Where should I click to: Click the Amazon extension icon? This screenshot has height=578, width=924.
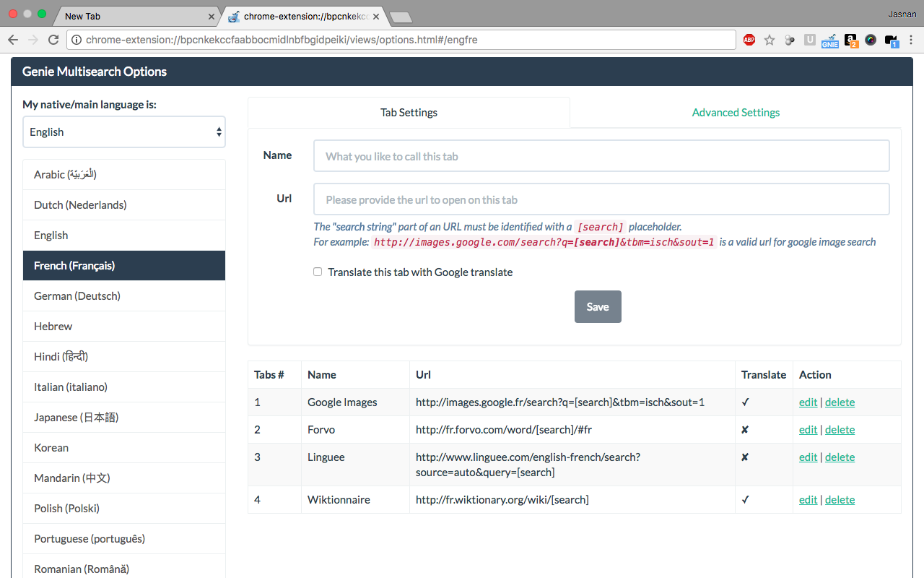(851, 40)
